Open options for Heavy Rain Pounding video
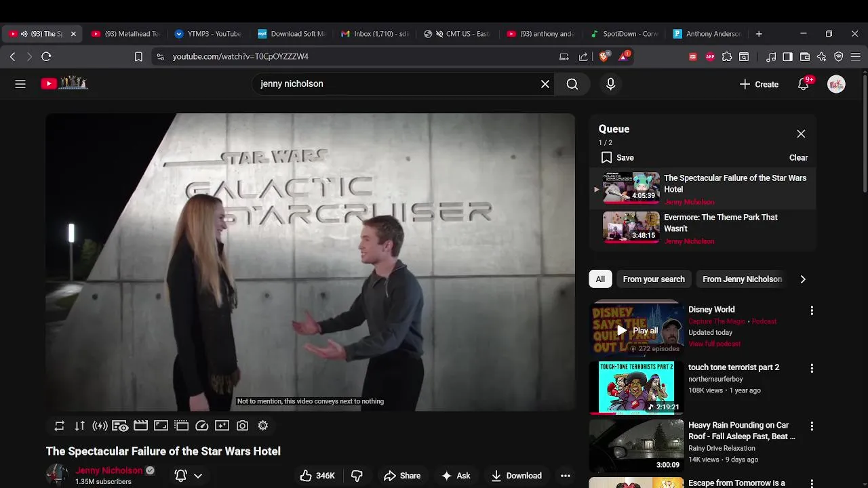The height and width of the screenshot is (488, 868). point(812,426)
